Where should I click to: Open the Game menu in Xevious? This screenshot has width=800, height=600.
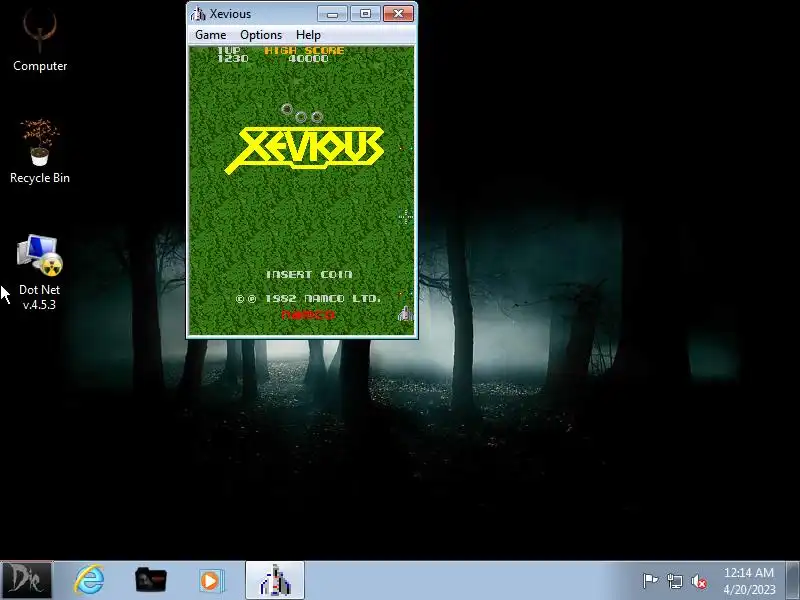click(x=210, y=35)
